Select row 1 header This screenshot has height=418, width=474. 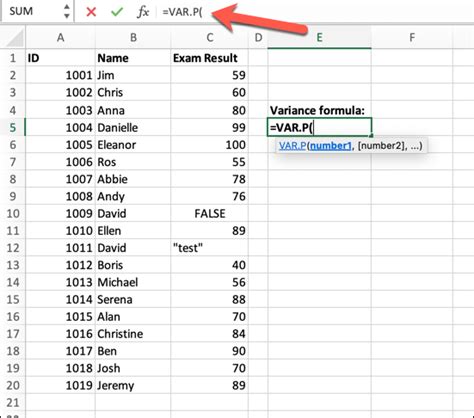coord(13,58)
